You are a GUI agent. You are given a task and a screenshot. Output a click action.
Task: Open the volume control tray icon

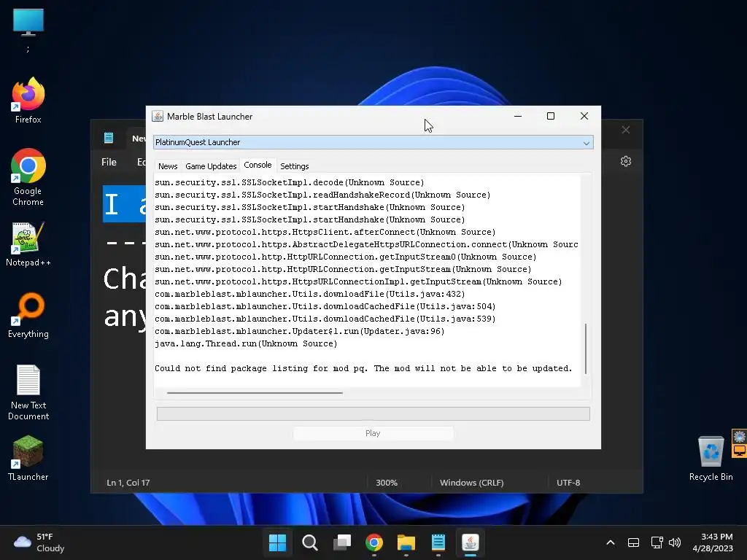(675, 542)
